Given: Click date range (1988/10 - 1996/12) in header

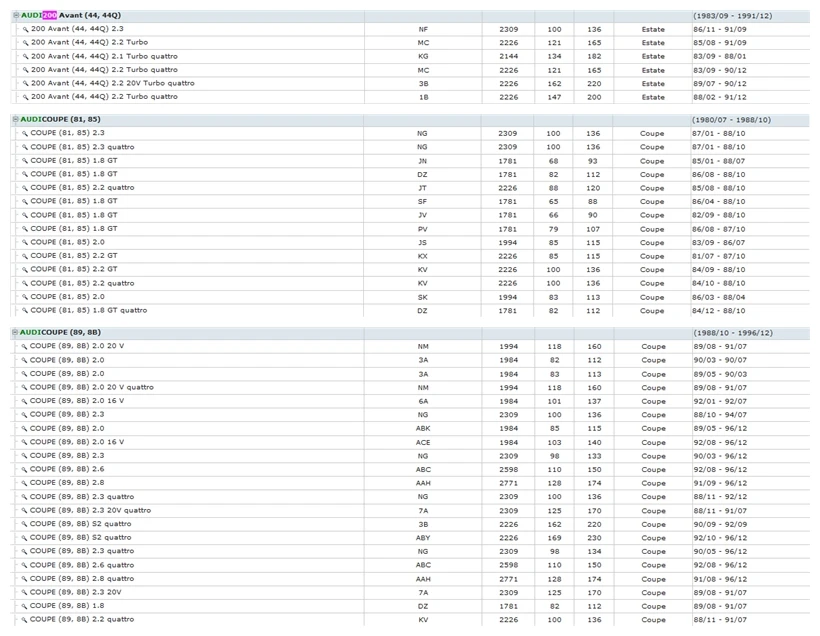Looking at the screenshot, I should [733, 333].
